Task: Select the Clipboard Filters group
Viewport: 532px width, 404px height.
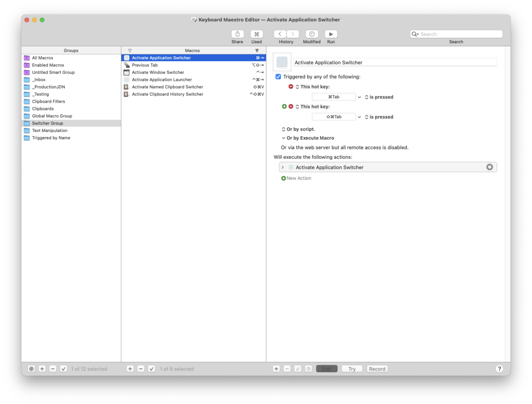Action: click(x=71, y=101)
